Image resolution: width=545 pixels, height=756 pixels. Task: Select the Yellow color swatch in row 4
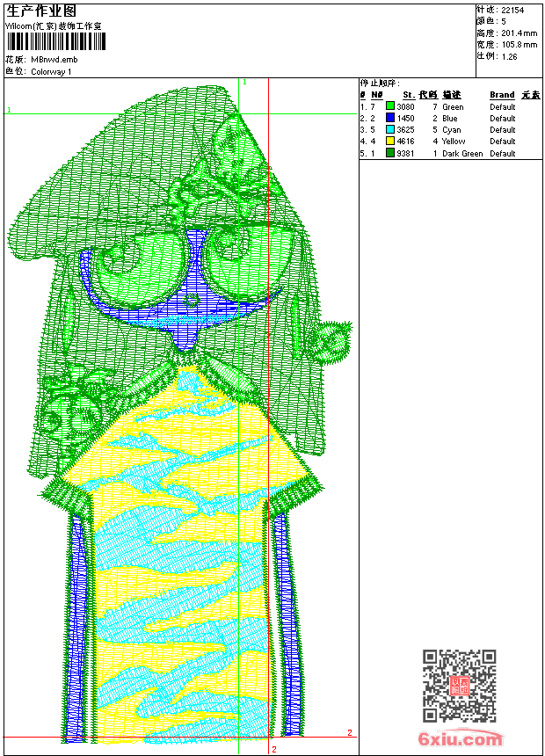coord(390,141)
